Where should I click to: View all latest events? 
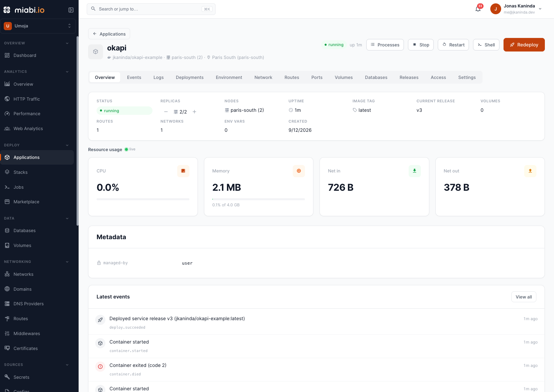tap(524, 297)
